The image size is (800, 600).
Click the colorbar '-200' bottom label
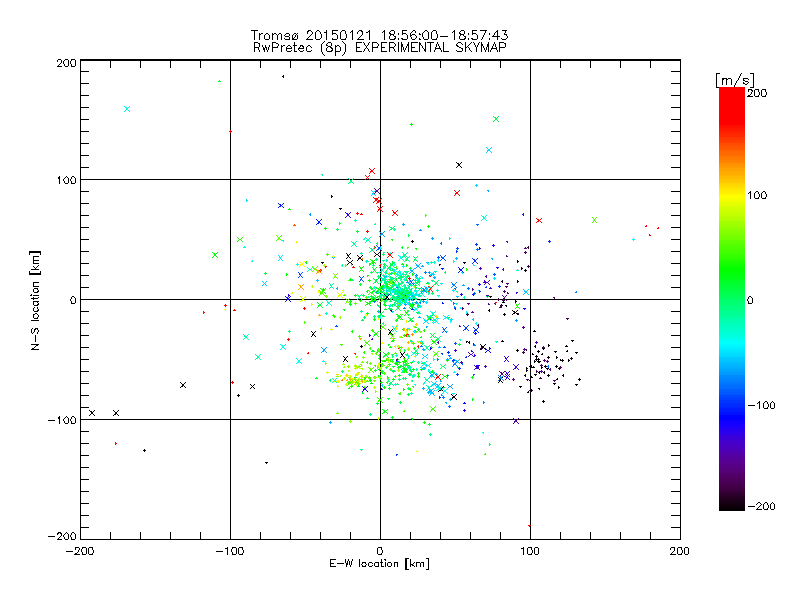click(x=761, y=506)
